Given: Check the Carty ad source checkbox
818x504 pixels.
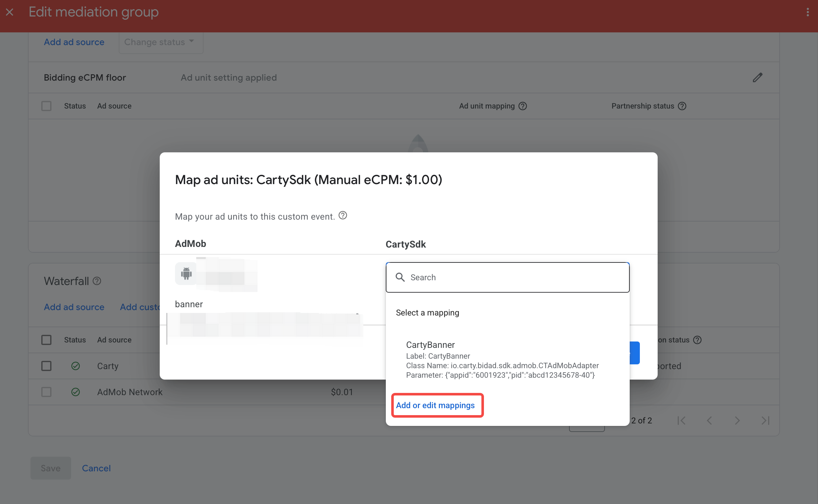Looking at the screenshot, I should coord(46,366).
